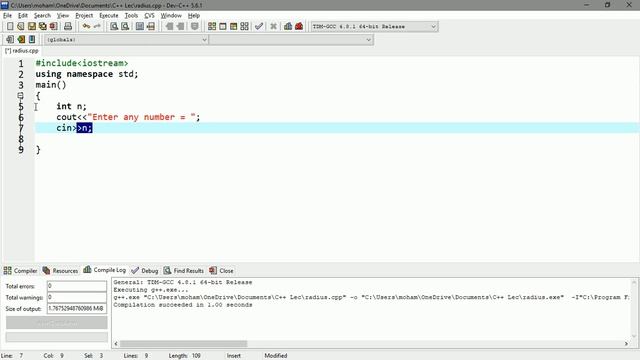
Task: Click the grayed Abort Compilation button
Action: (x=57, y=323)
